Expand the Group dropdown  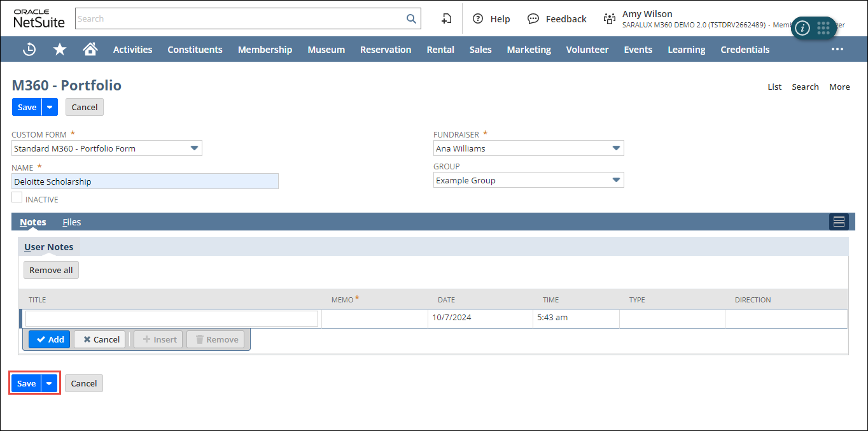(x=615, y=180)
